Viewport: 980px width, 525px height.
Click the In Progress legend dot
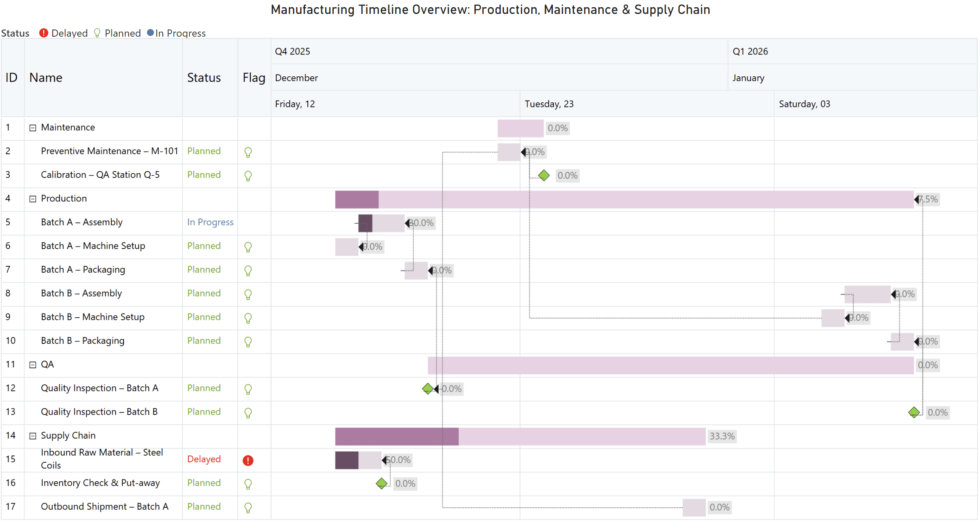click(x=150, y=33)
